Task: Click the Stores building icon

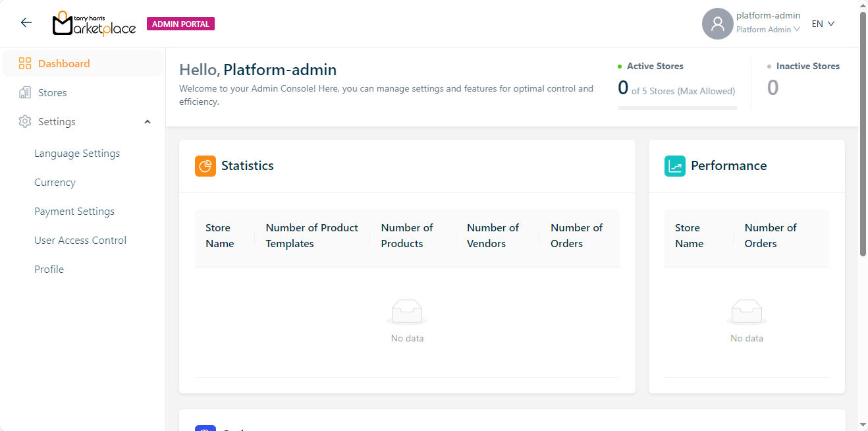Action: (25, 93)
